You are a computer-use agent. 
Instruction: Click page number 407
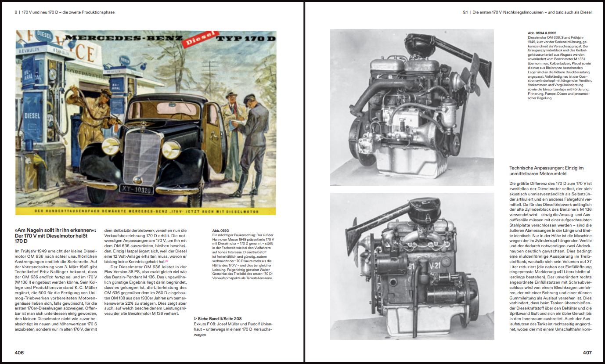point(587,353)
